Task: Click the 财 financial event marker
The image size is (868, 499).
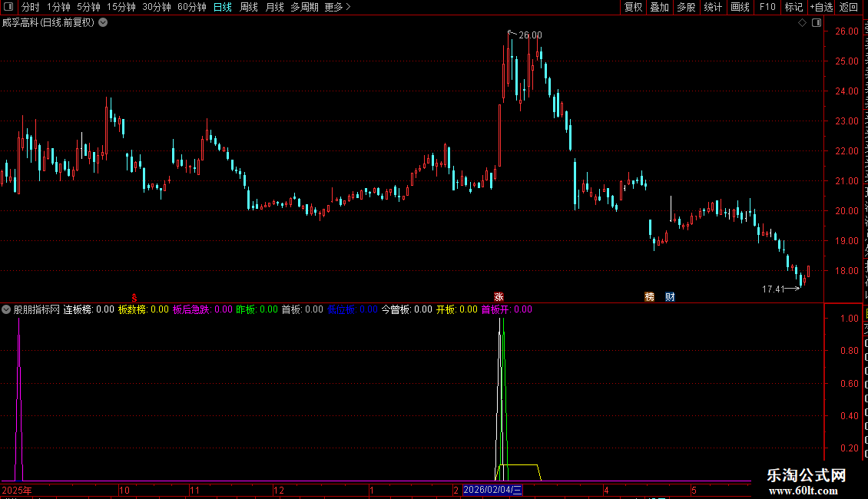Action: click(670, 297)
